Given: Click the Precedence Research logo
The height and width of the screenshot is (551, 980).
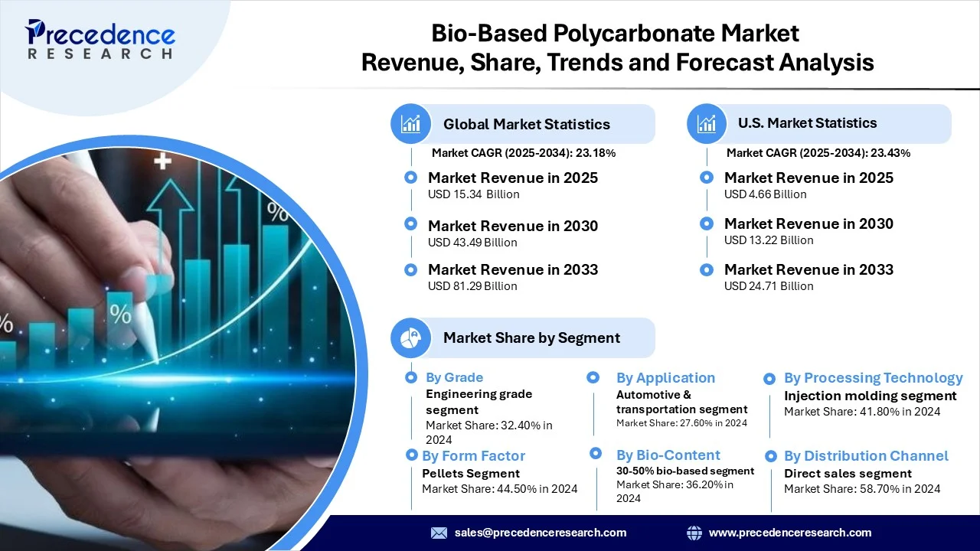Looking at the screenshot, I should tap(100, 40).
